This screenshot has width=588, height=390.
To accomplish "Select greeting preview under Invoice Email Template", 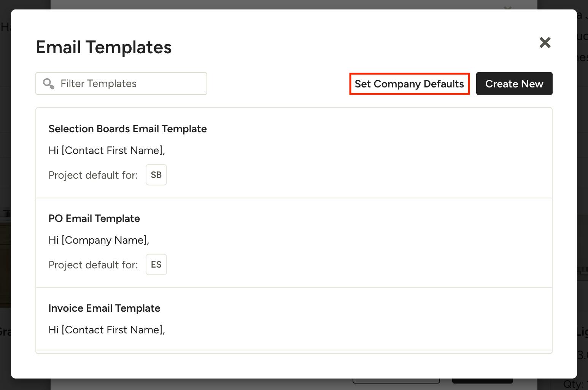I will point(106,330).
